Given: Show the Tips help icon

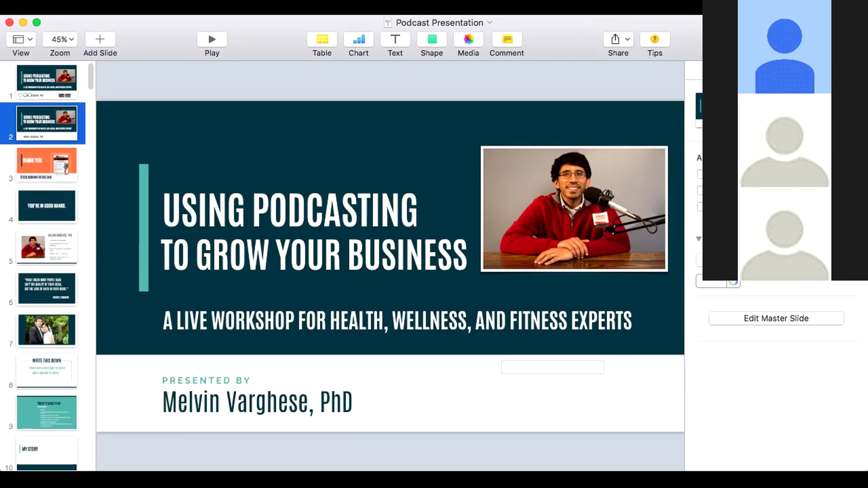Looking at the screenshot, I should coord(655,39).
